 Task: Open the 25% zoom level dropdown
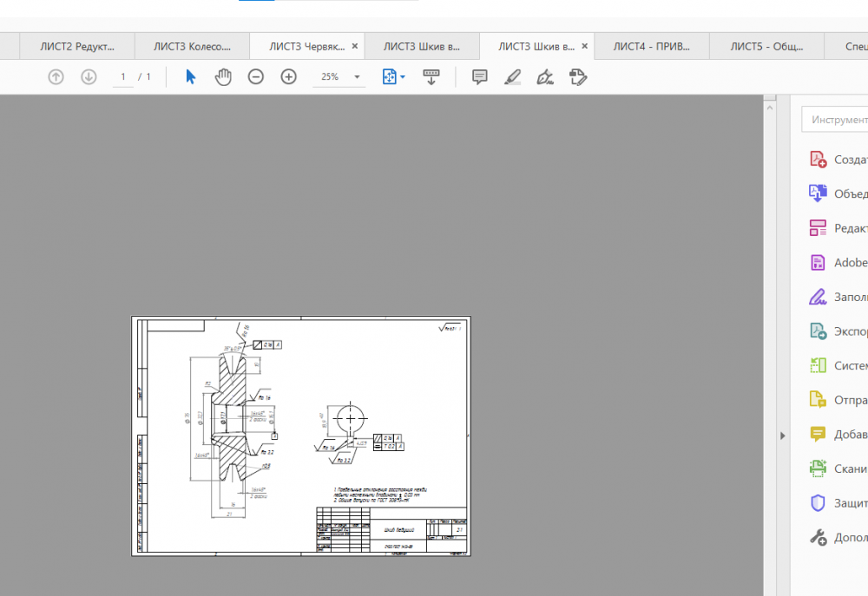(357, 77)
